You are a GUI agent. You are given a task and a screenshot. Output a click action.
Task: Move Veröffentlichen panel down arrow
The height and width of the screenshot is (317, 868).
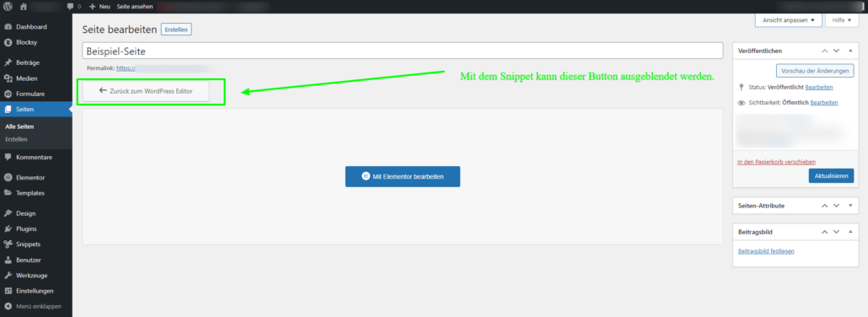837,51
